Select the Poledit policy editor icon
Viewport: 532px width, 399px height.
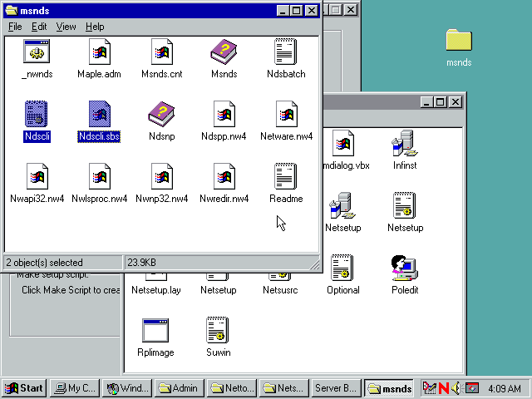click(405, 268)
